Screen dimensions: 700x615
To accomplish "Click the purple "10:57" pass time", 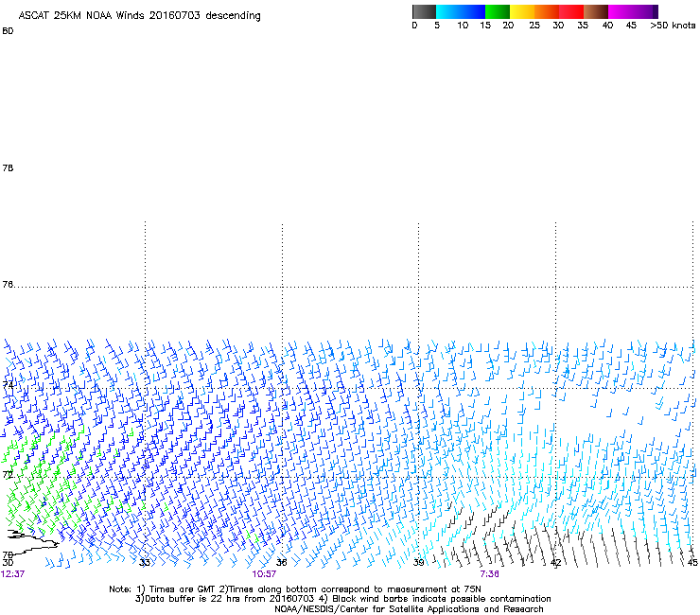I will click(x=264, y=574).
